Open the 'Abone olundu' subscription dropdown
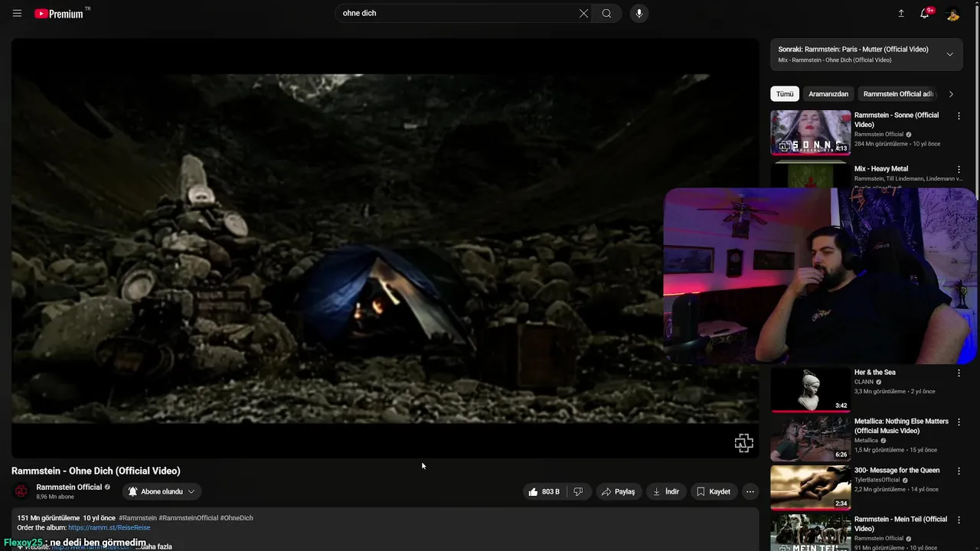This screenshot has width=980, height=551. pos(162,491)
